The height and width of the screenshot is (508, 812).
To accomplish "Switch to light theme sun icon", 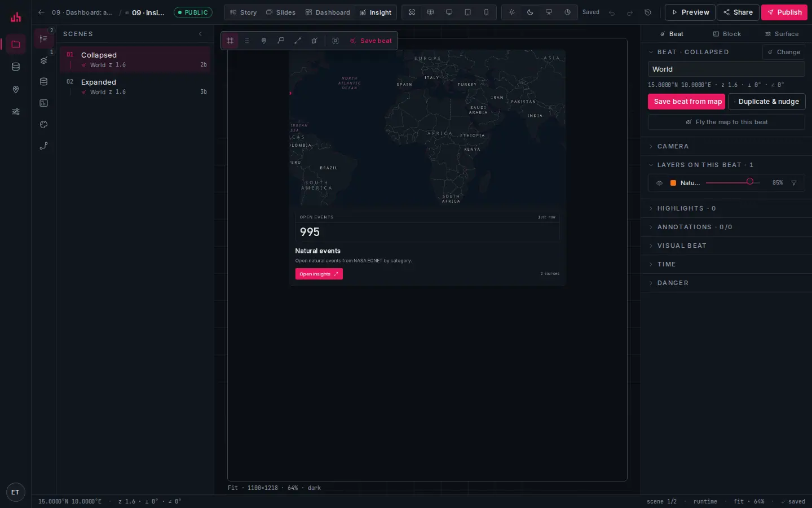I will tap(511, 12).
